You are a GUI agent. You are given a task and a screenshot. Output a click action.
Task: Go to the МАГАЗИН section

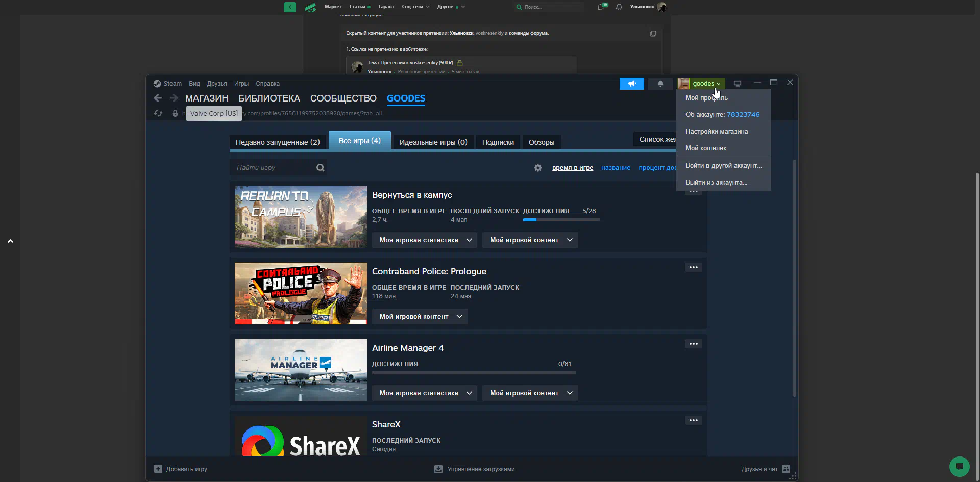[x=207, y=98]
